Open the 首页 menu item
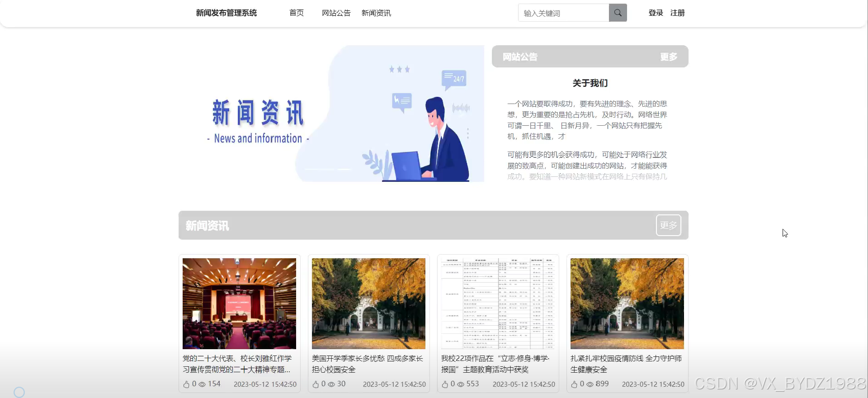The height and width of the screenshot is (398, 868). (x=297, y=13)
